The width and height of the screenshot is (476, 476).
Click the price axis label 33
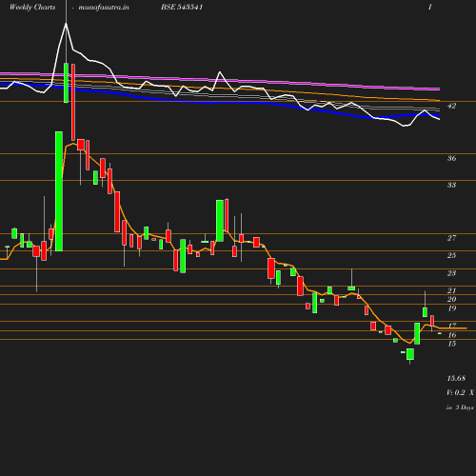451,185
